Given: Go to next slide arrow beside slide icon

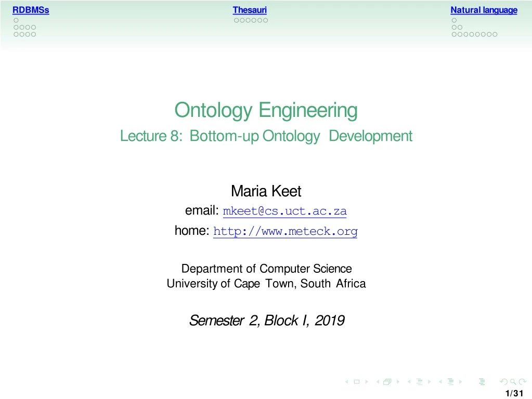Looking at the screenshot, I should click(x=367, y=382).
